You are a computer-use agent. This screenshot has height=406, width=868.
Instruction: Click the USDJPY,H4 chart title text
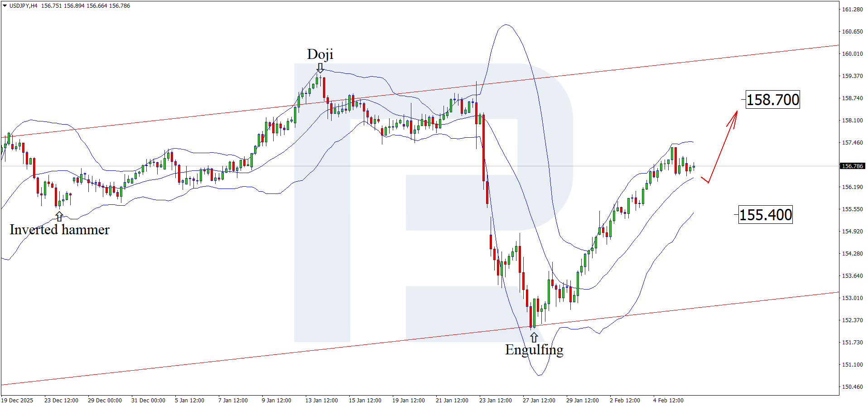(x=24, y=6)
